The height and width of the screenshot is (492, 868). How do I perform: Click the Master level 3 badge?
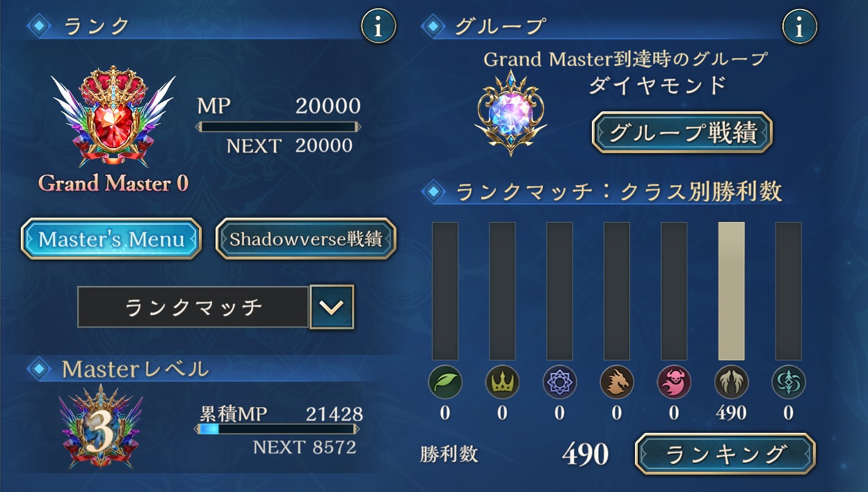(x=102, y=427)
